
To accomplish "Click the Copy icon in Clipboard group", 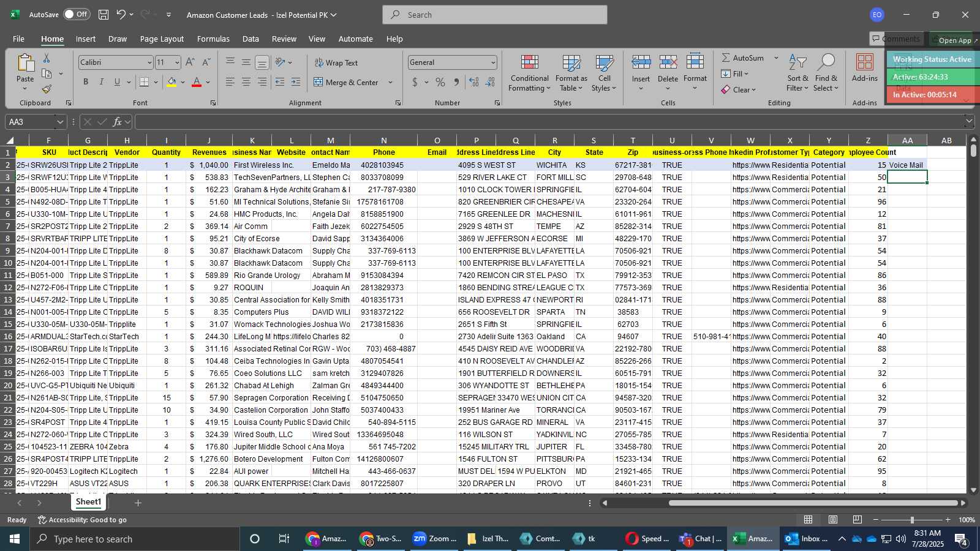I will pyautogui.click(x=47, y=73).
